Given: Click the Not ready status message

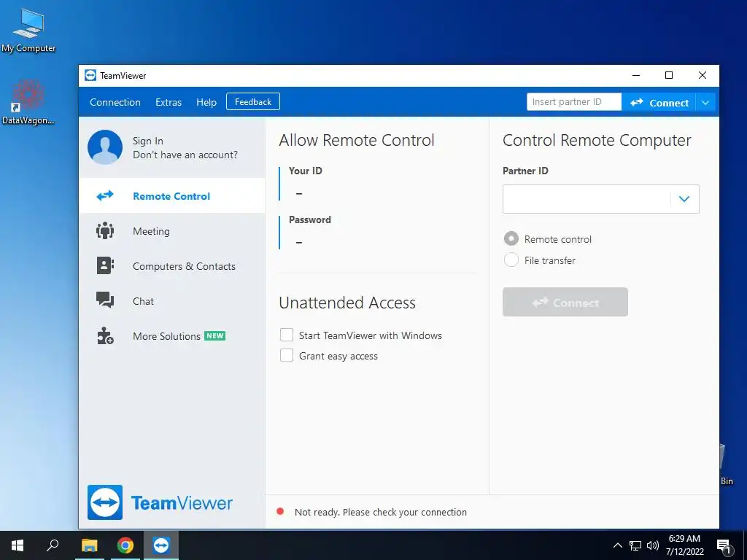Looking at the screenshot, I should pyautogui.click(x=381, y=512).
